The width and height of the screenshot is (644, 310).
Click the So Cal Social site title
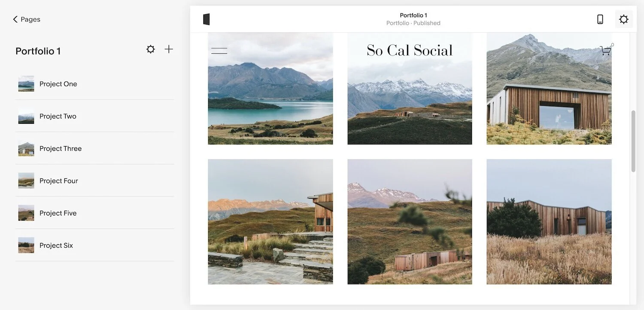(410, 51)
